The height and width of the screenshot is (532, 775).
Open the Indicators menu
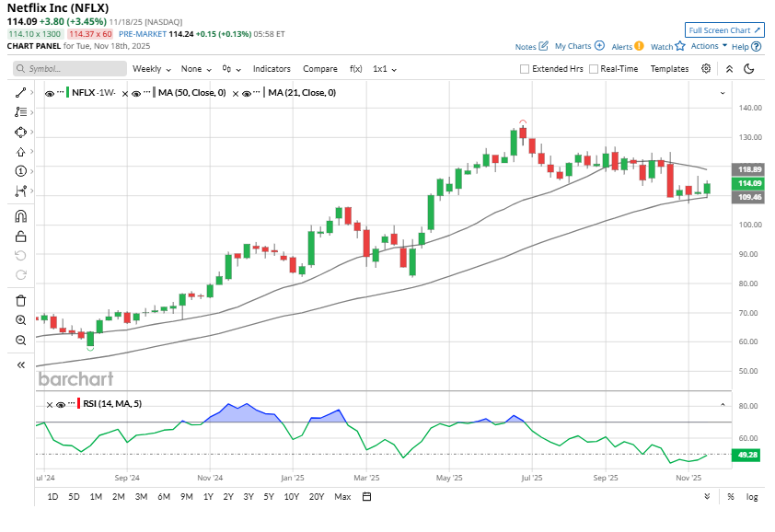pyautogui.click(x=272, y=69)
